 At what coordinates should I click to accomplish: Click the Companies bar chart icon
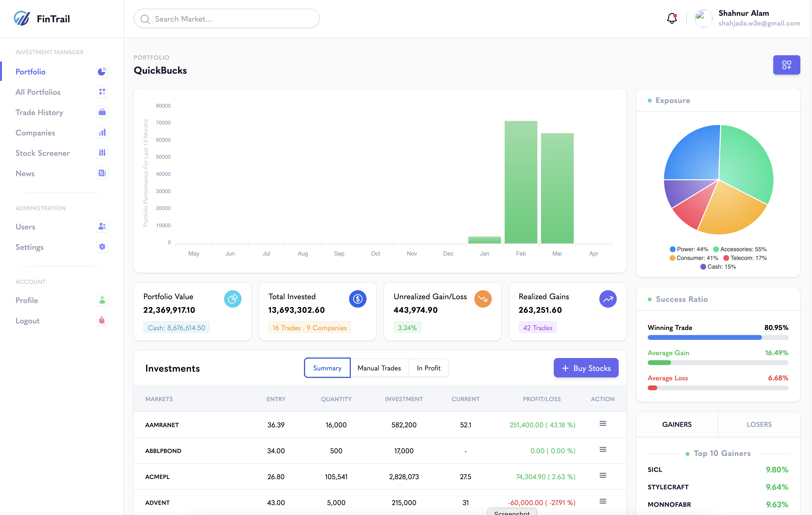(x=102, y=133)
